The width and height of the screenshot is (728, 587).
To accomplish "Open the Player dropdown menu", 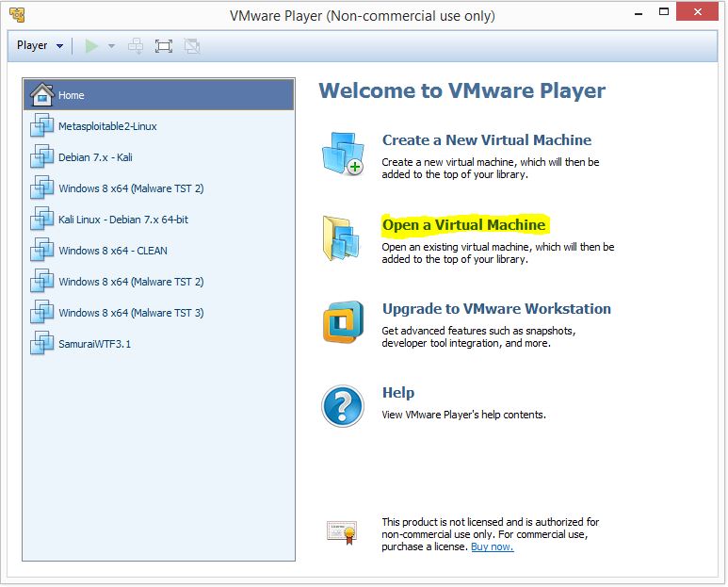I will point(40,45).
